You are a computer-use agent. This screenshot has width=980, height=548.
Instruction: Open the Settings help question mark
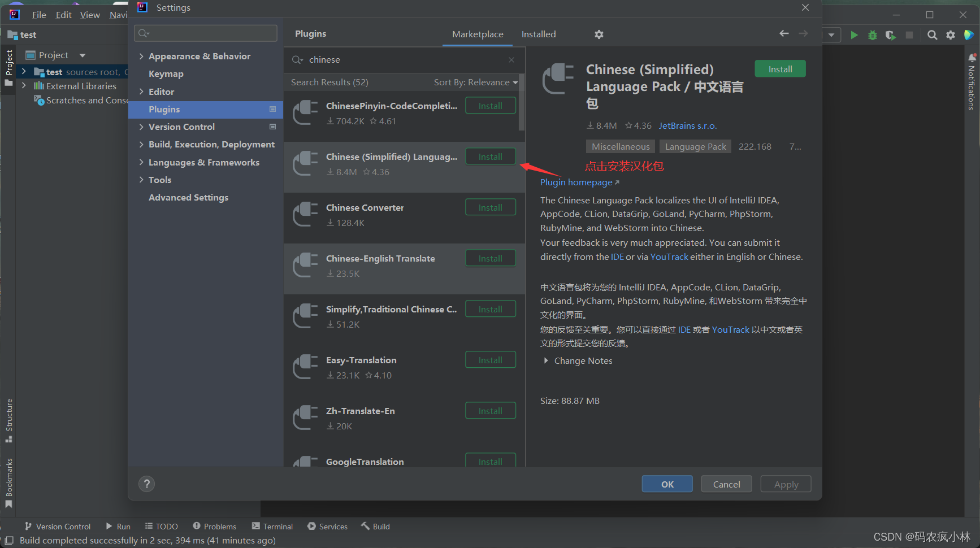tap(147, 484)
